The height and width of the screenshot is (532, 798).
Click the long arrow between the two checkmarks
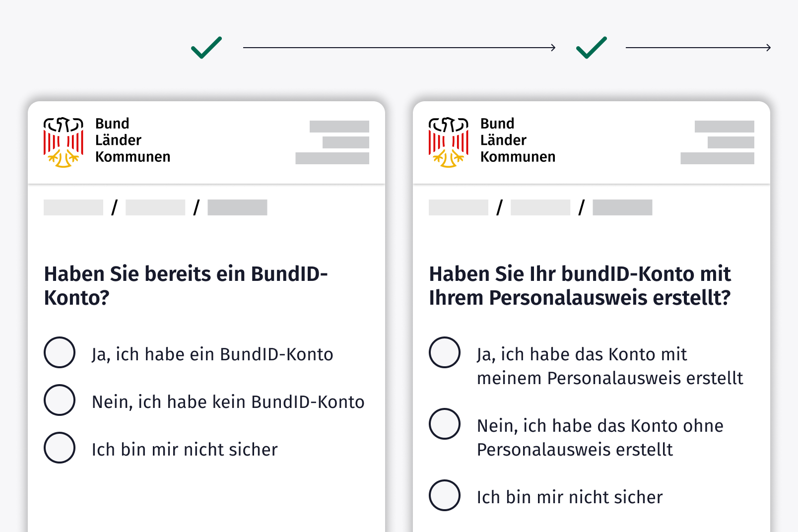coord(399,48)
